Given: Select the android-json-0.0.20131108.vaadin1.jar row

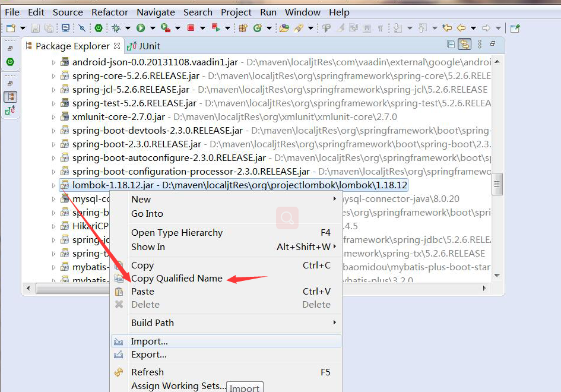Looking at the screenshot, I should tap(270, 62).
